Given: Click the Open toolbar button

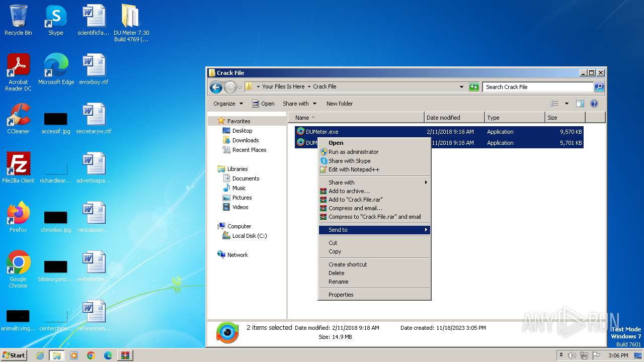Looking at the screenshot, I should pos(263,104).
